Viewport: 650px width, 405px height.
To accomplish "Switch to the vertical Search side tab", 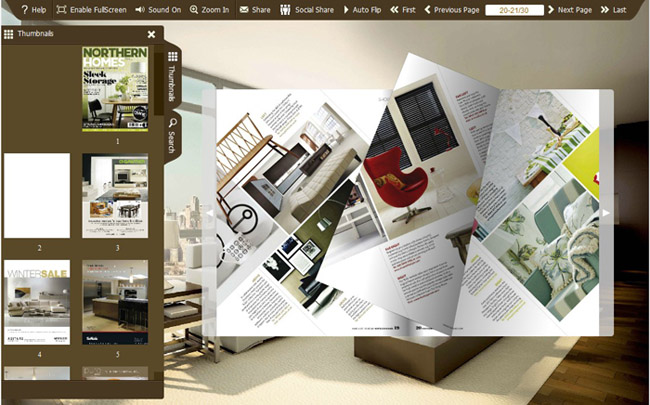I will pos(172,136).
